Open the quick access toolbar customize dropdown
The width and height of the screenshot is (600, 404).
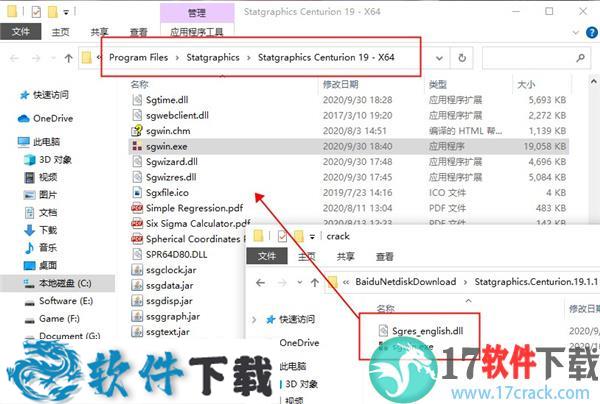[x=66, y=13]
